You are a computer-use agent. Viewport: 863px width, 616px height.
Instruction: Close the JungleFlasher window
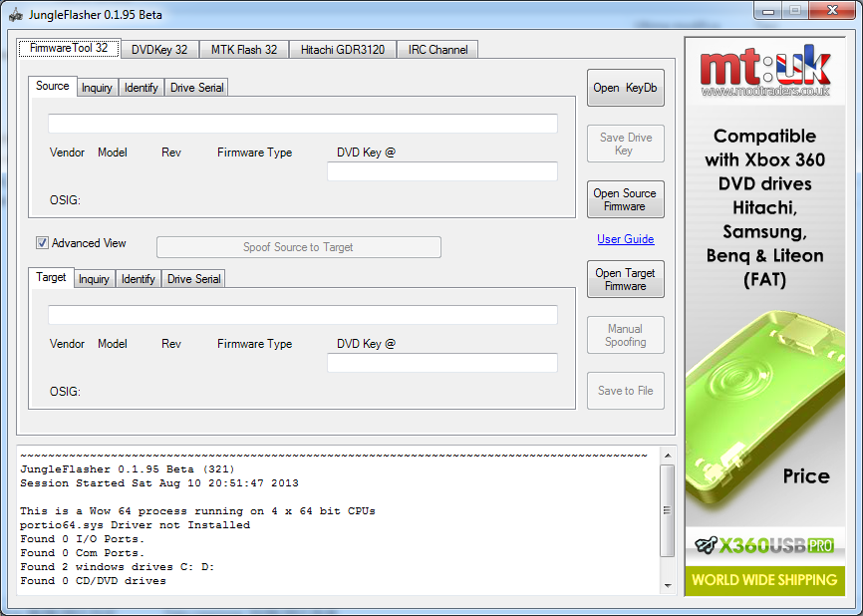[832, 10]
